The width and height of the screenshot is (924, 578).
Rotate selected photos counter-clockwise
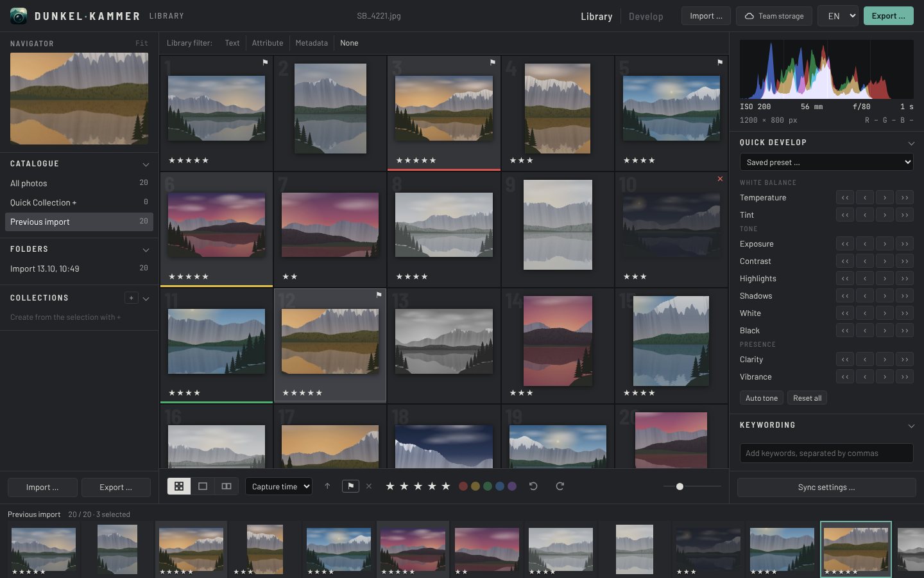click(533, 486)
